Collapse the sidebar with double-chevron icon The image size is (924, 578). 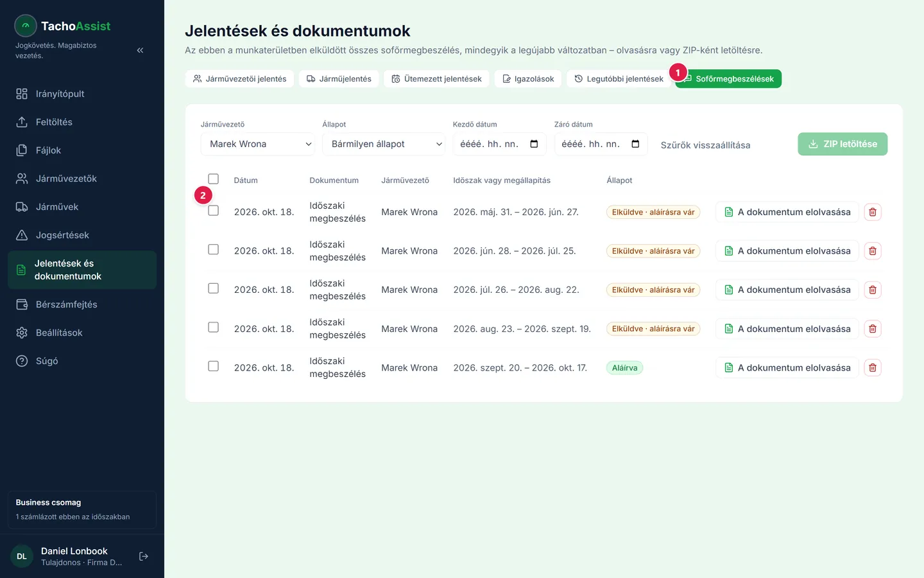tap(140, 50)
